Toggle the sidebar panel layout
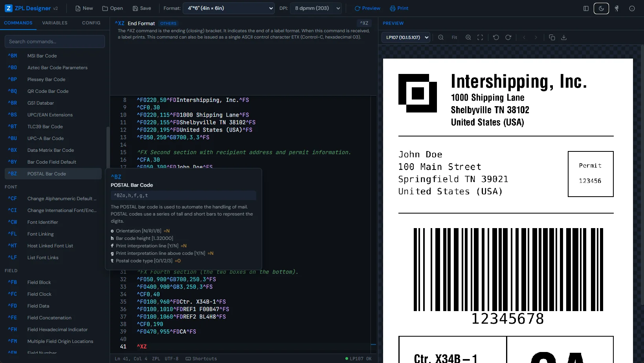Image resolution: width=644 pixels, height=363 pixels. [x=586, y=8]
